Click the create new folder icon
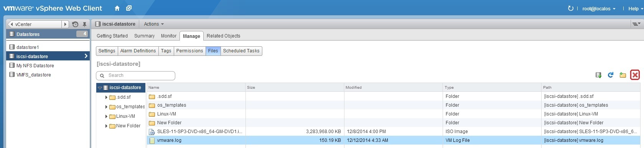This screenshot has width=644, height=148. (x=623, y=75)
